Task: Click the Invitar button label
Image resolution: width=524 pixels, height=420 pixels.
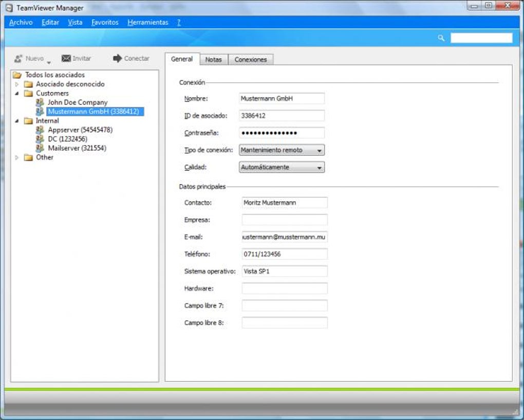Action: click(x=82, y=59)
